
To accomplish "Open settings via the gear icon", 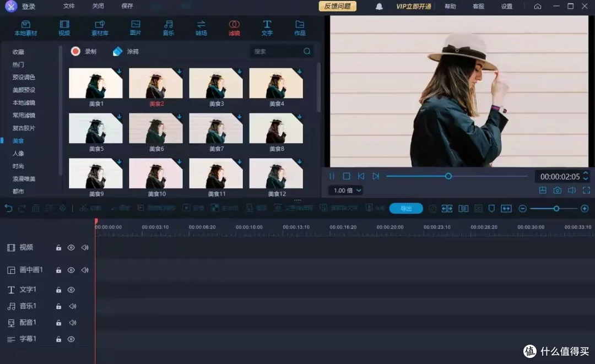I will click(507, 7).
